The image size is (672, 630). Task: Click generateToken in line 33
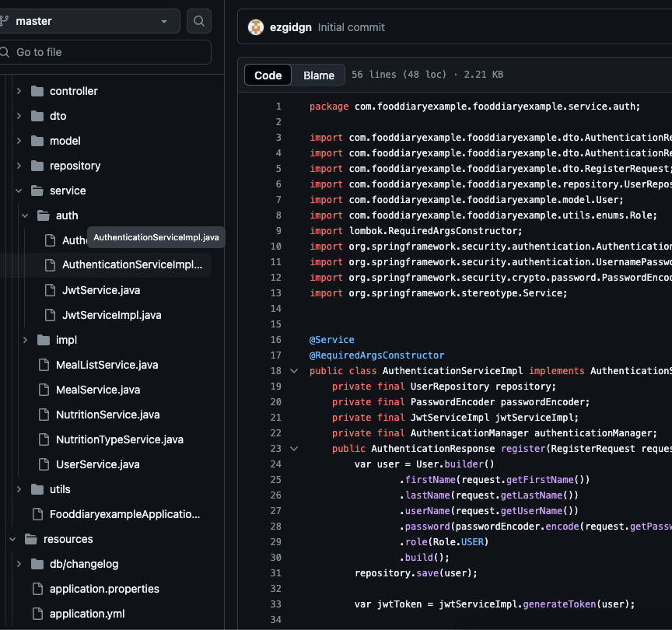tap(559, 604)
